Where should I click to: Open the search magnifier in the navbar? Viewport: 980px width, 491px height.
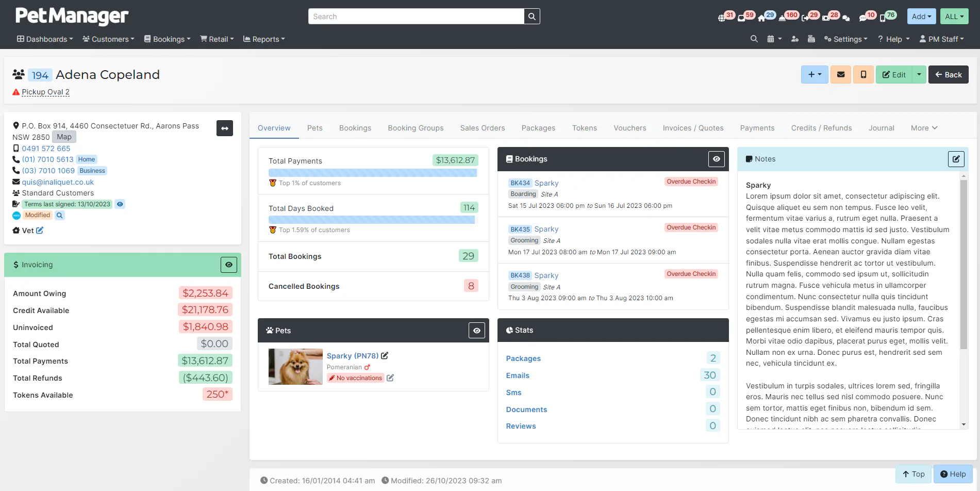(x=754, y=39)
